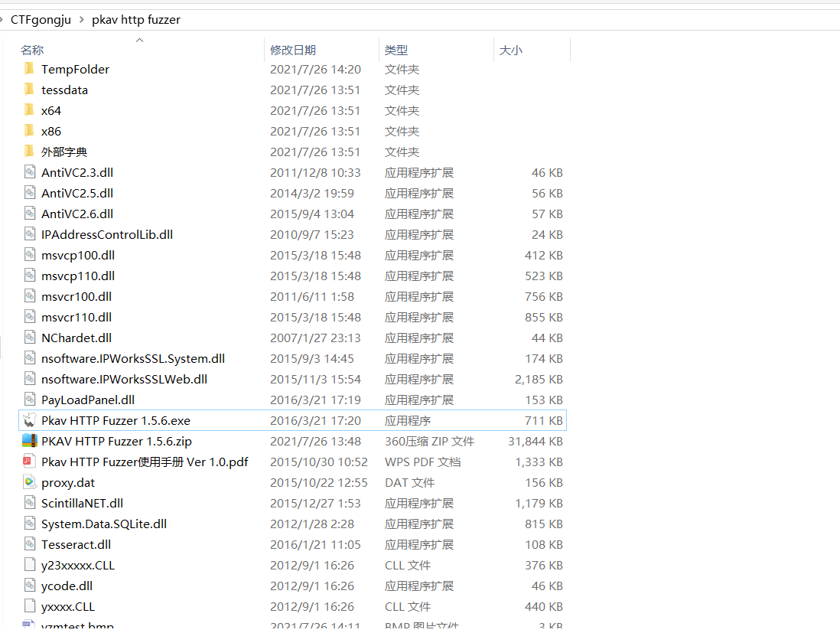Select the 外部字典 folder name
The width and height of the screenshot is (840, 633).
(x=64, y=152)
